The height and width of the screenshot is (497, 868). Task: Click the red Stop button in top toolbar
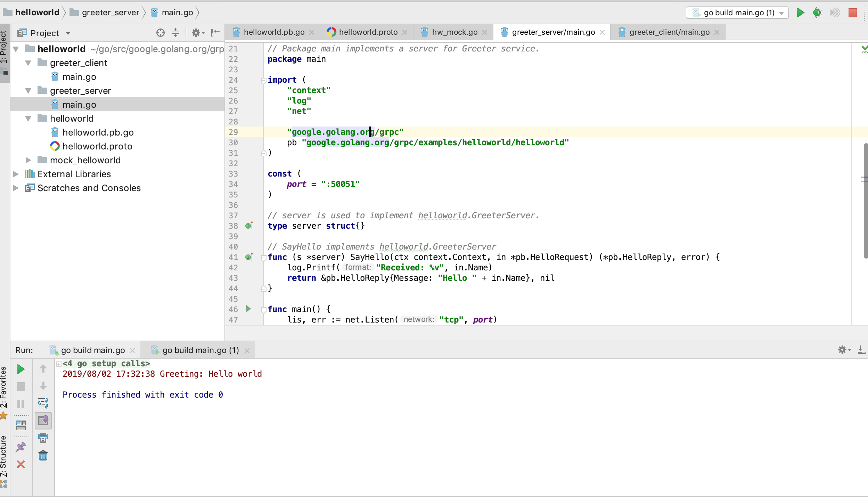click(852, 13)
